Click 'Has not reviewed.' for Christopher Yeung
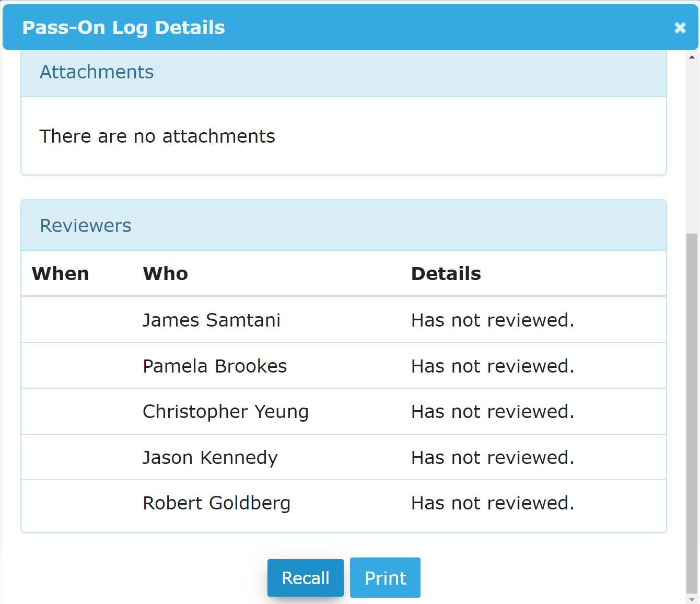 coord(493,412)
